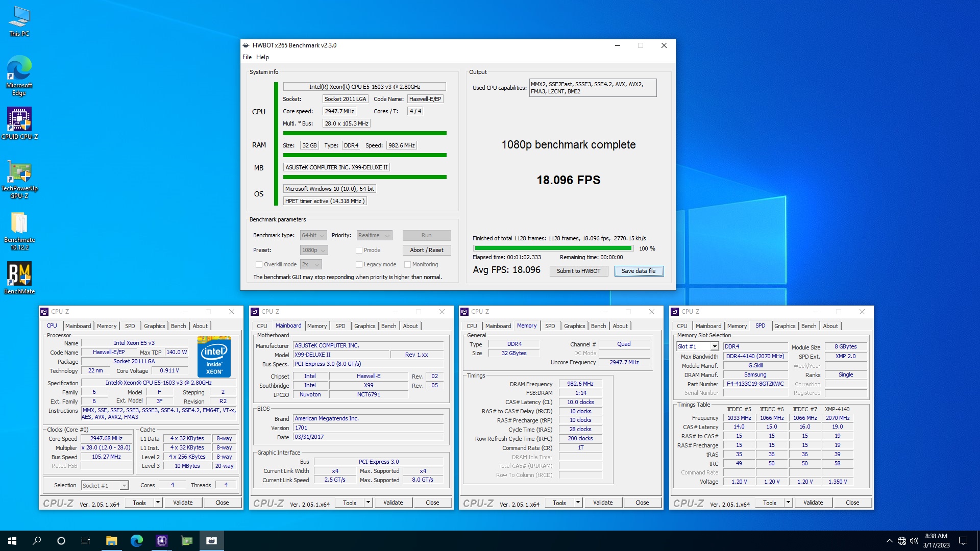Toggle Legacy mode checkbox

tap(359, 265)
